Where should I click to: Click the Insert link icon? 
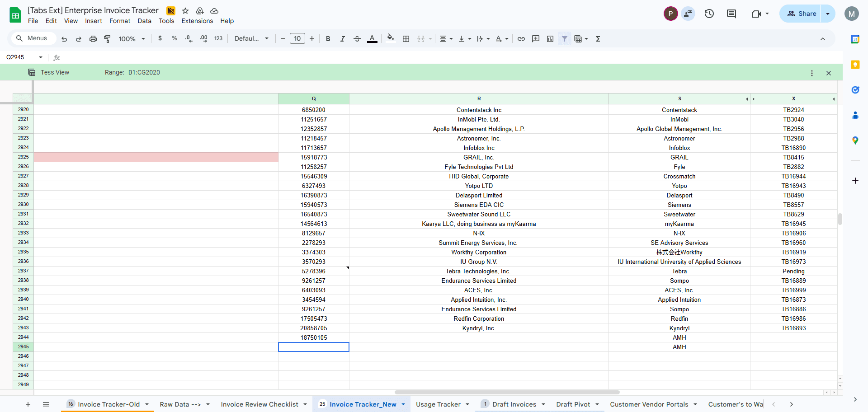[521, 39]
